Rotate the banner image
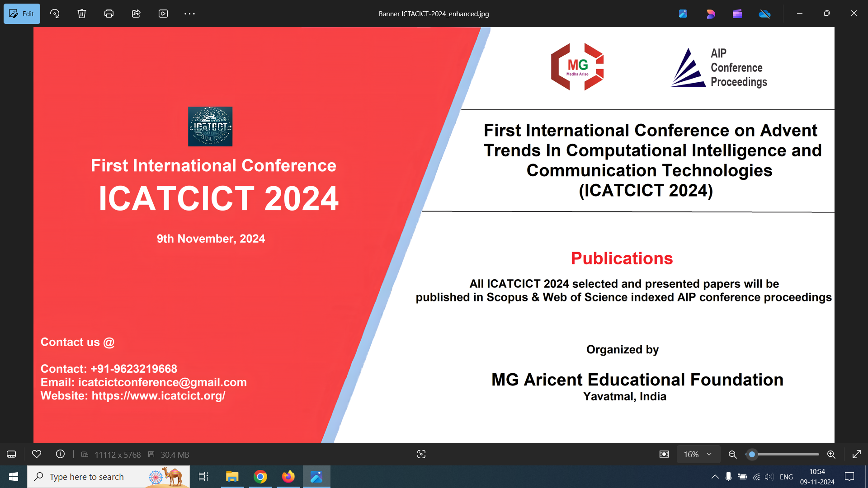Viewport: 868px width, 488px height. [x=55, y=14]
